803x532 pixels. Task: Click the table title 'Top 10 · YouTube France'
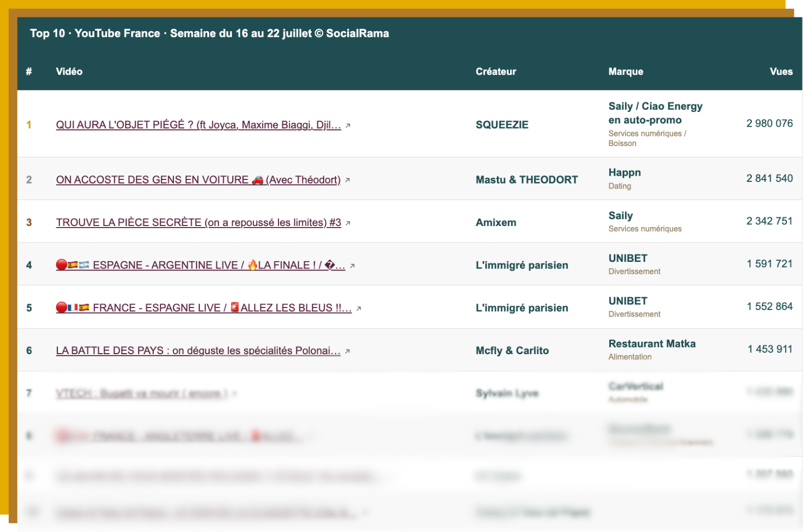click(209, 33)
